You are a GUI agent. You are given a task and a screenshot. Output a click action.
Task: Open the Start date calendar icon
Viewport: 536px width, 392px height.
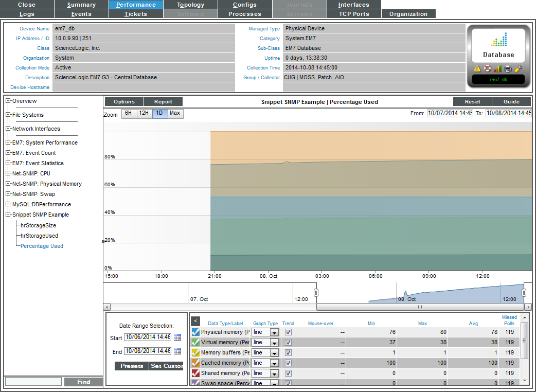pyautogui.click(x=177, y=337)
